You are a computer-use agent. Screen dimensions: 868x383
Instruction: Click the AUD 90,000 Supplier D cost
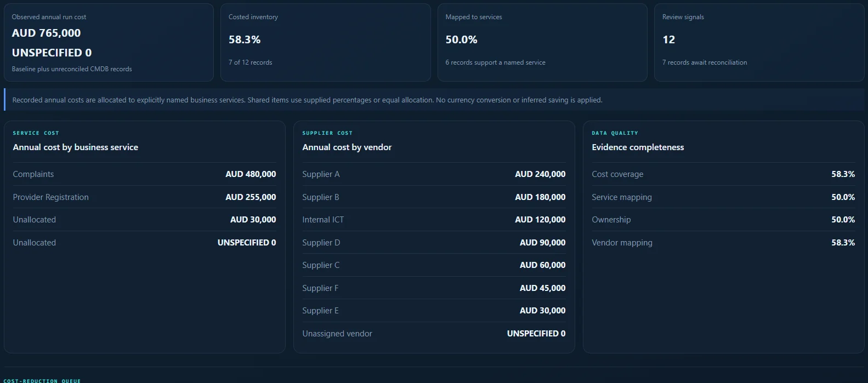click(x=542, y=243)
